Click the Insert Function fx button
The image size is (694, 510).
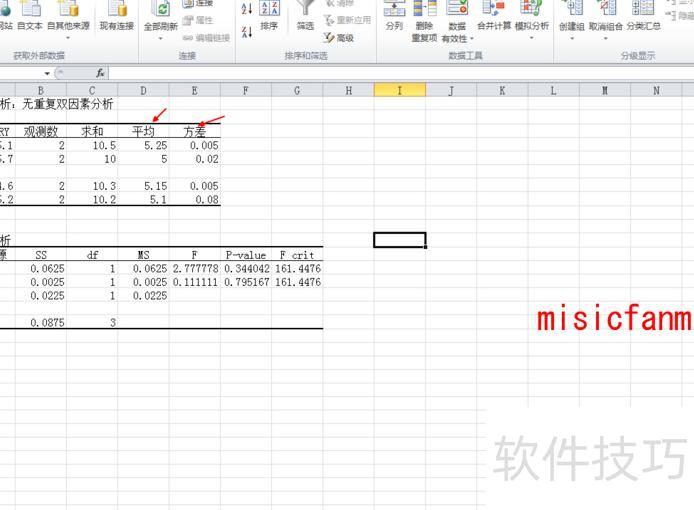(100, 73)
